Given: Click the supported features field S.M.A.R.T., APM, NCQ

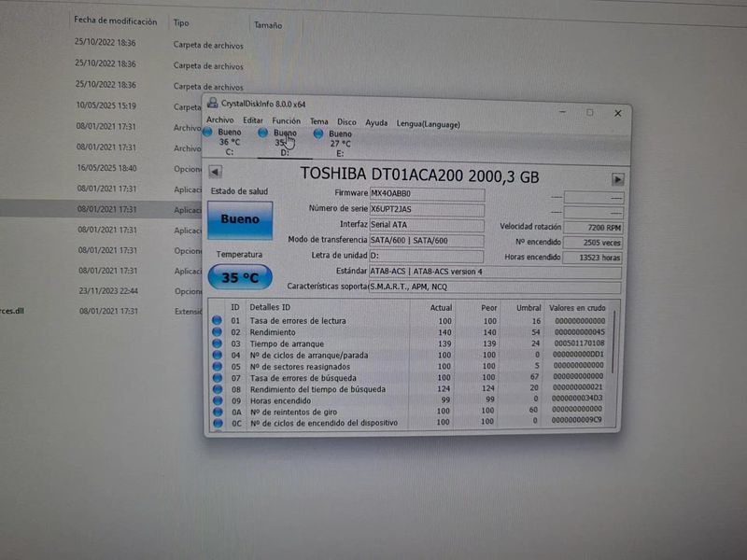Looking at the screenshot, I should pyautogui.click(x=495, y=287).
